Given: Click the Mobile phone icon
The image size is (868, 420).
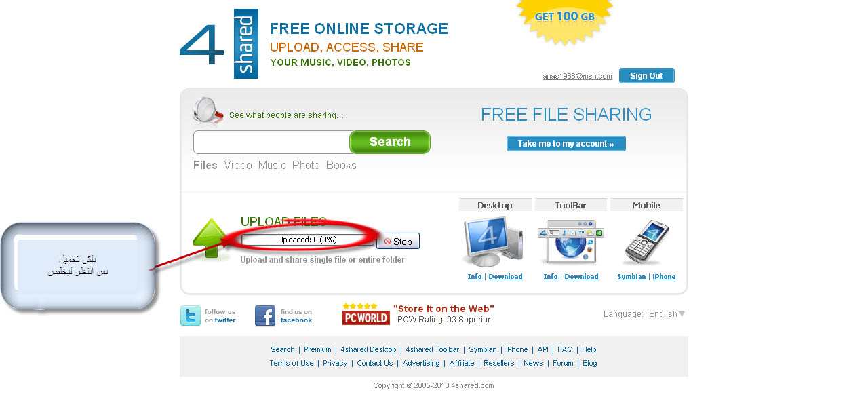Looking at the screenshot, I should click(646, 242).
